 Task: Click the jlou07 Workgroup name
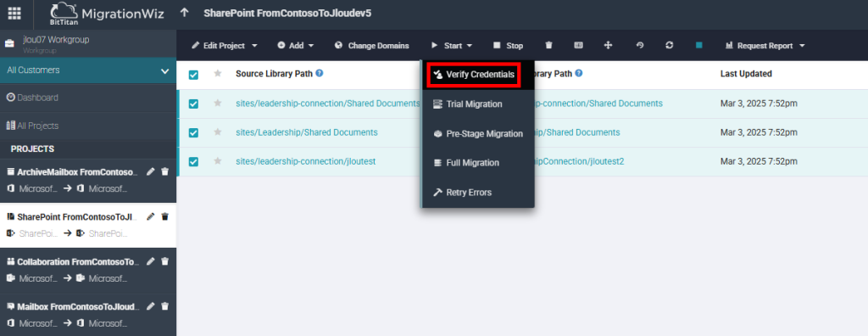56,40
